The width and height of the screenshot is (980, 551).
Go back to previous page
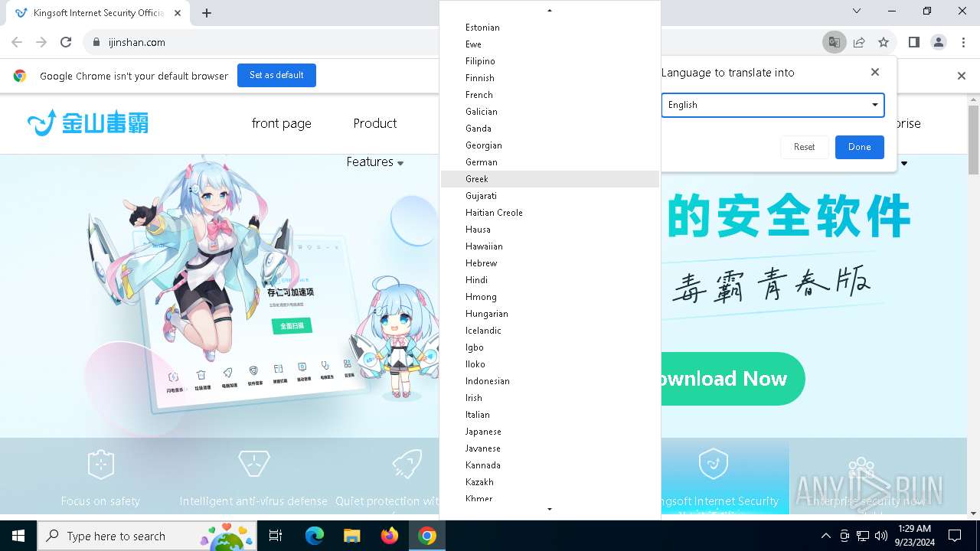(17, 42)
